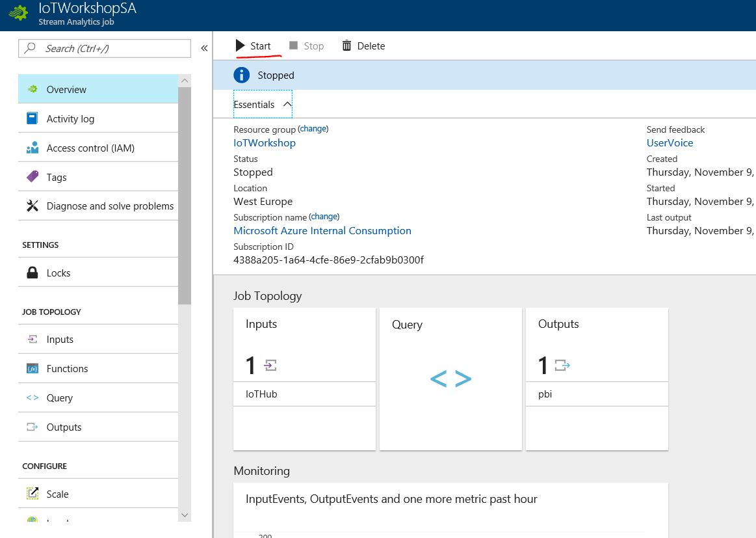The height and width of the screenshot is (538, 756).
Task: Click the Activity log book icon
Action: [x=33, y=118]
